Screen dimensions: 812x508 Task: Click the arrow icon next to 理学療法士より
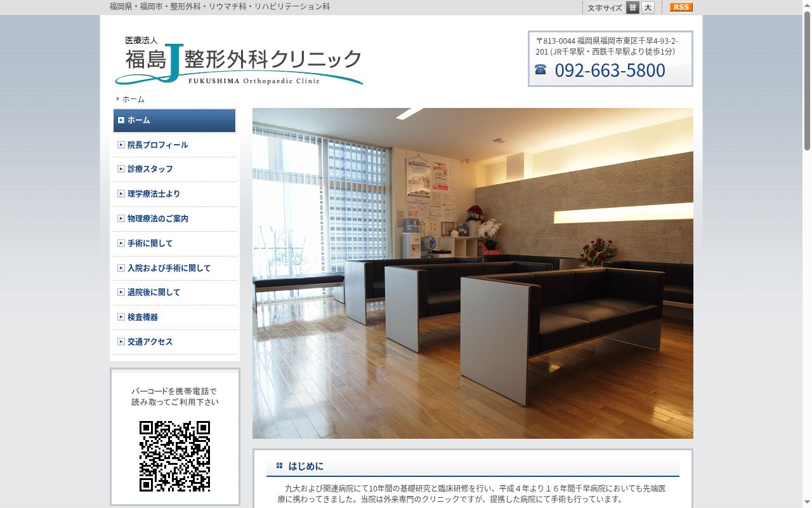click(121, 194)
